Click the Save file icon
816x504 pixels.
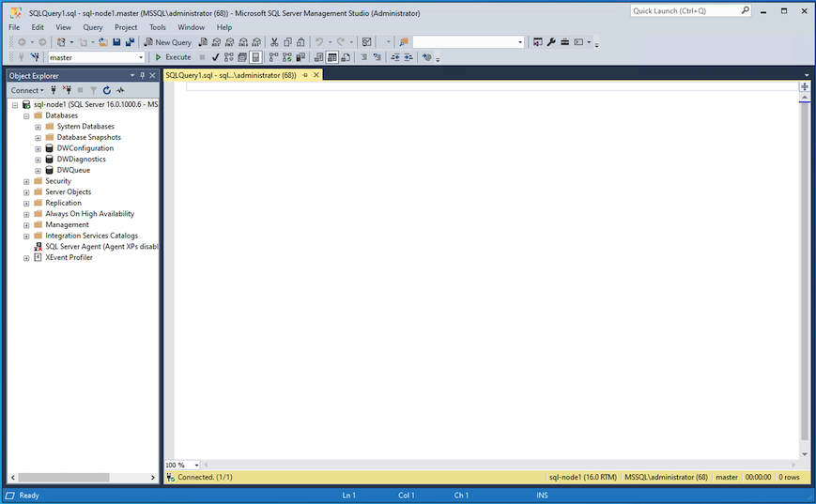[x=116, y=42]
